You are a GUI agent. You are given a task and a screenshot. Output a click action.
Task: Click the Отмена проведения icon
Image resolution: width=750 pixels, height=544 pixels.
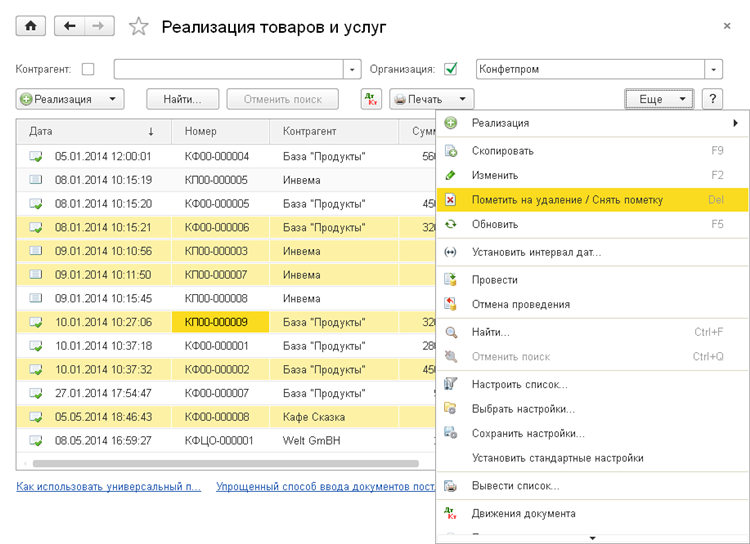point(451,304)
